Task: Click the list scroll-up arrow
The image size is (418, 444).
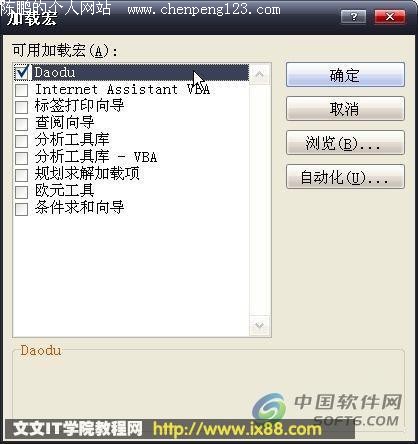Action: [x=259, y=75]
